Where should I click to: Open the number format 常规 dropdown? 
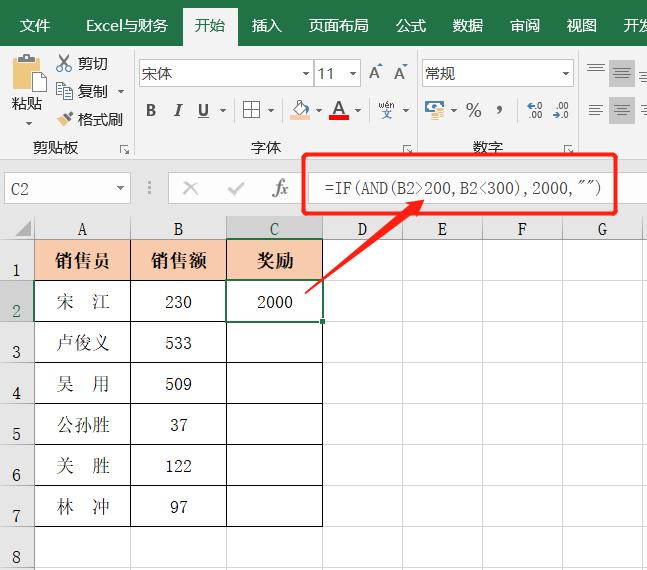tap(566, 73)
